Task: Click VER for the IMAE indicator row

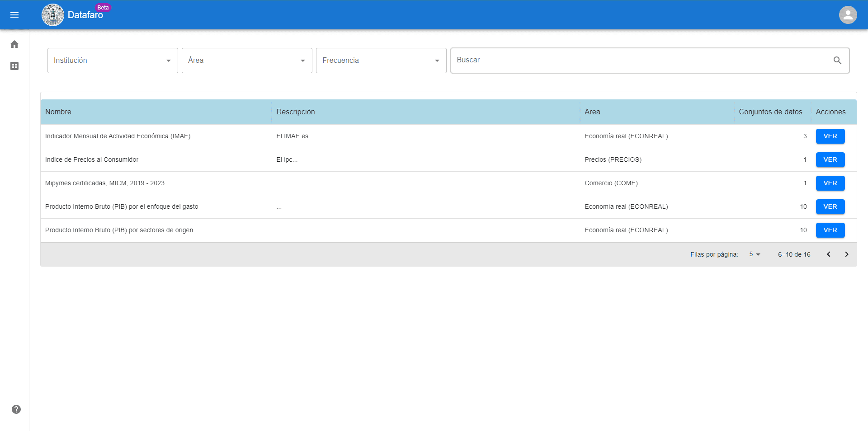Action: tap(830, 136)
